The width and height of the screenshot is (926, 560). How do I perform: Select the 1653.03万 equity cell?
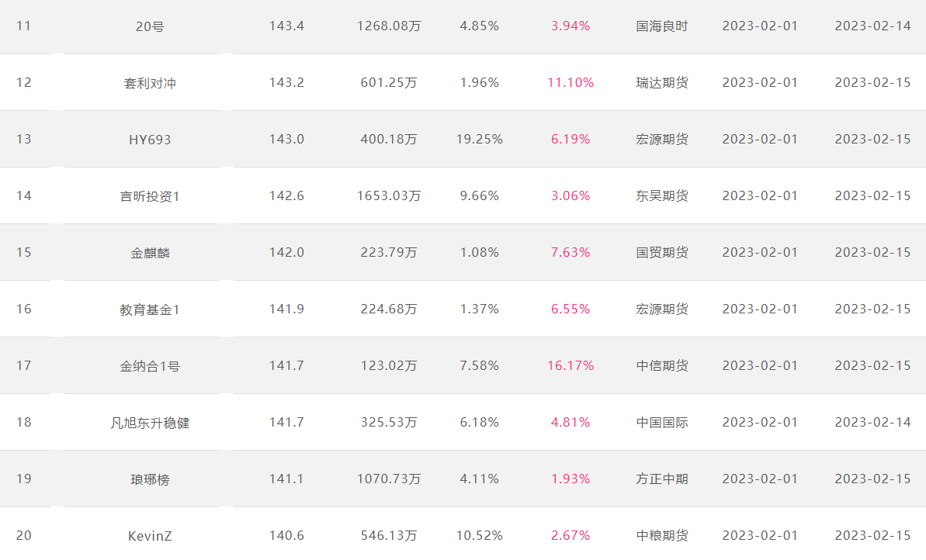pyautogui.click(x=389, y=196)
